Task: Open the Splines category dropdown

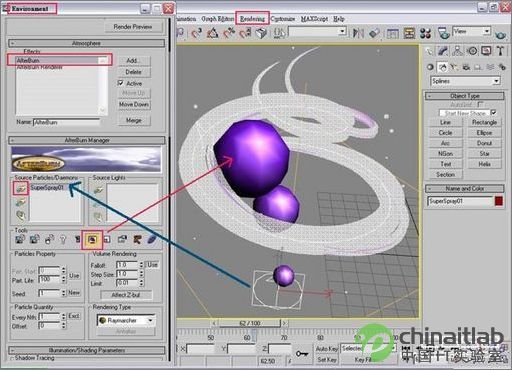Action: pyautogui.click(x=465, y=81)
